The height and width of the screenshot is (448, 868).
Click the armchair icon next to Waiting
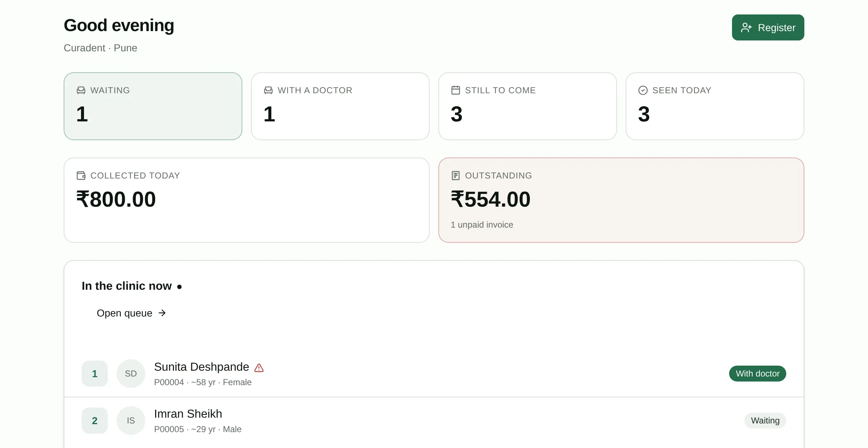pos(81,90)
